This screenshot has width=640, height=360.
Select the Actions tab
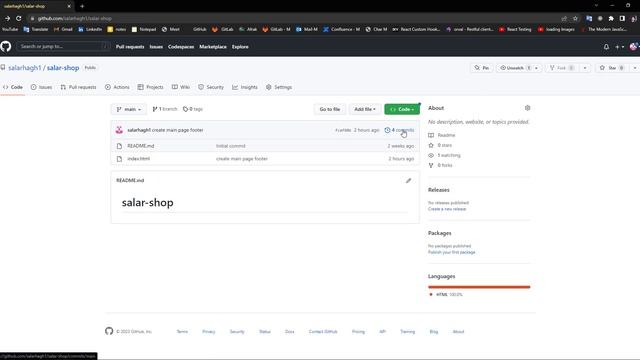[x=117, y=87]
